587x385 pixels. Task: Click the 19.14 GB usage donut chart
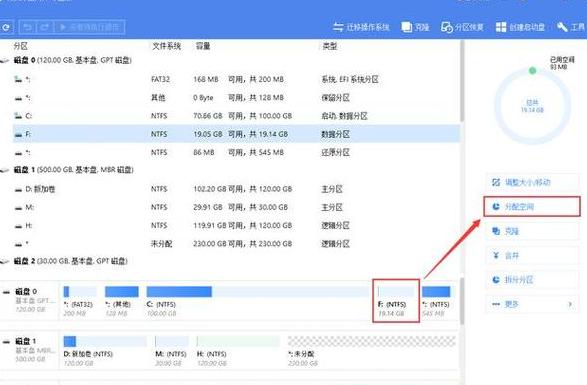coord(532,106)
